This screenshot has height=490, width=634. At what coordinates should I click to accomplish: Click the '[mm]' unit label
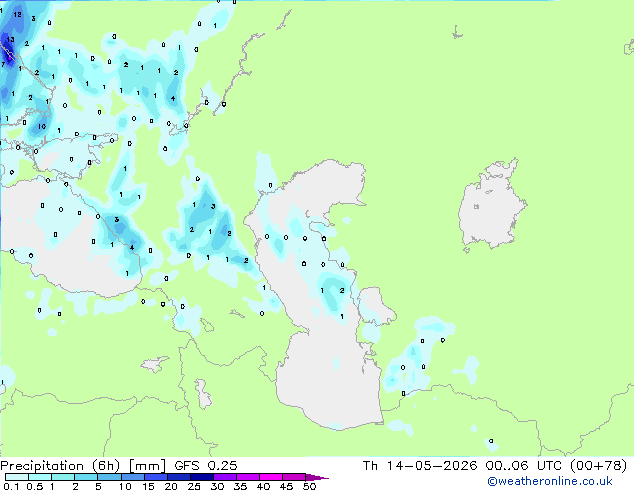coord(147,466)
